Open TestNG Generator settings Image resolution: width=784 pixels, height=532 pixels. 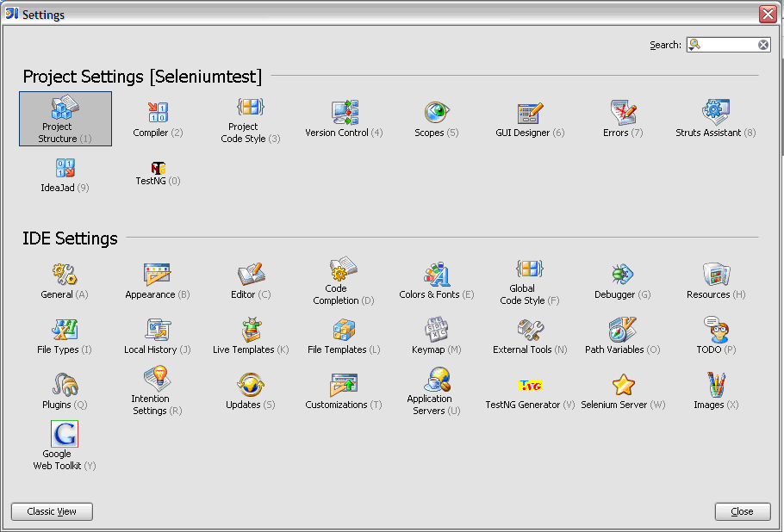tap(530, 394)
